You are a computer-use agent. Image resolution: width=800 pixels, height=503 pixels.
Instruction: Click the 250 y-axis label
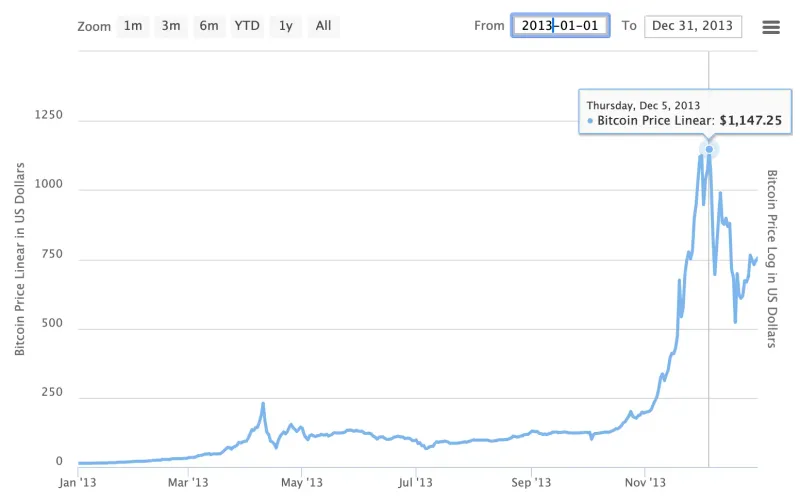(x=52, y=392)
